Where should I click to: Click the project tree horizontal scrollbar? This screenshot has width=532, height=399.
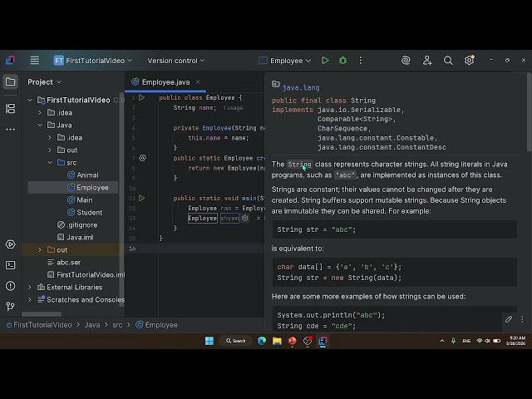coord(42,314)
